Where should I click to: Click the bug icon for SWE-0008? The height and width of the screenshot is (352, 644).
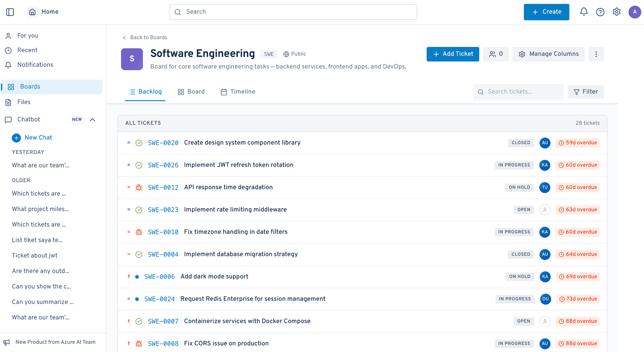[139, 344]
